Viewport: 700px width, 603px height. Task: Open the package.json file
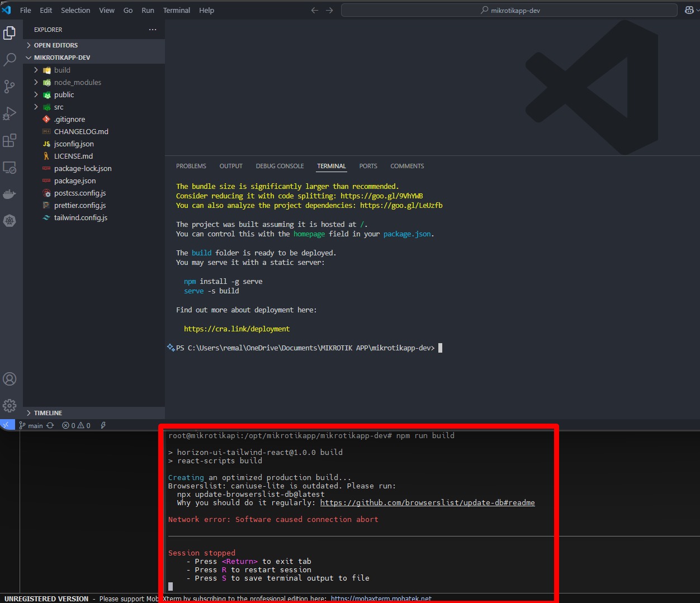click(94, 181)
